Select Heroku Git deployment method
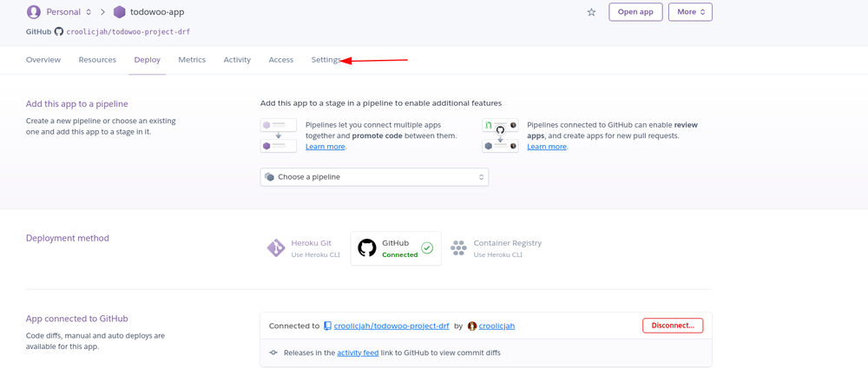 pyautogui.click(x=304, y=248)
